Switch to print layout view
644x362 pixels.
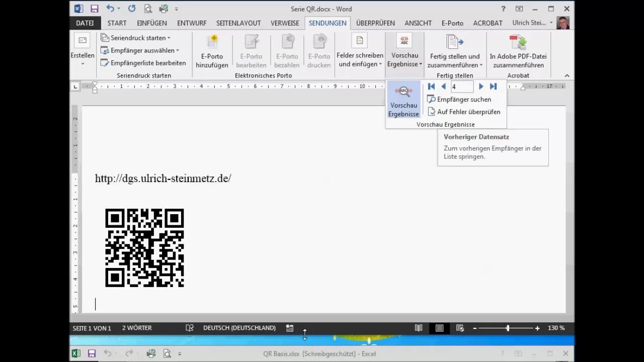coord(439,328)
